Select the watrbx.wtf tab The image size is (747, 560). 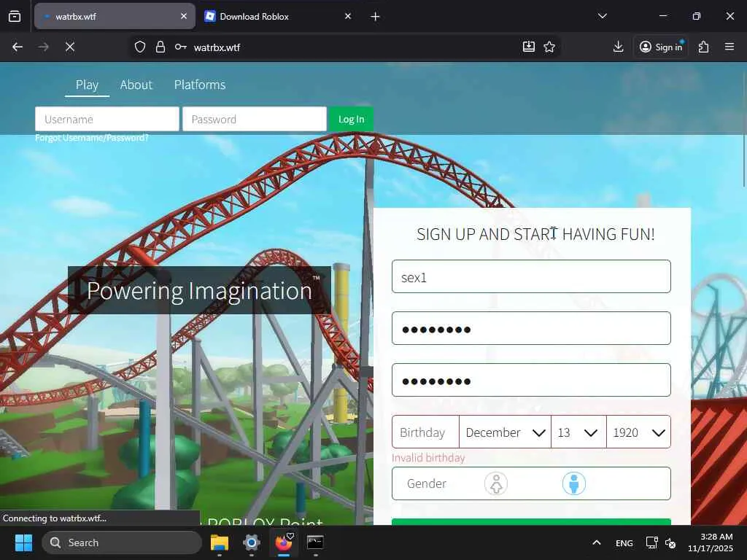tap(115, 16)
